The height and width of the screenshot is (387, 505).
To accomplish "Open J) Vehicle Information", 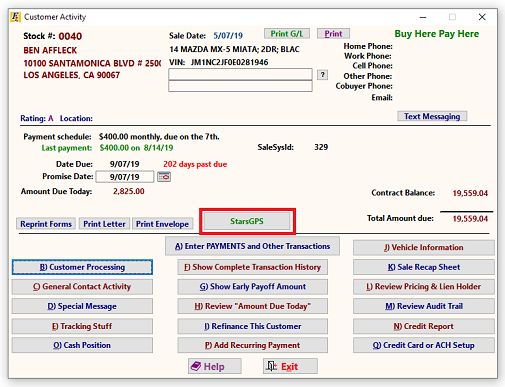I will [x=424, y=248].
